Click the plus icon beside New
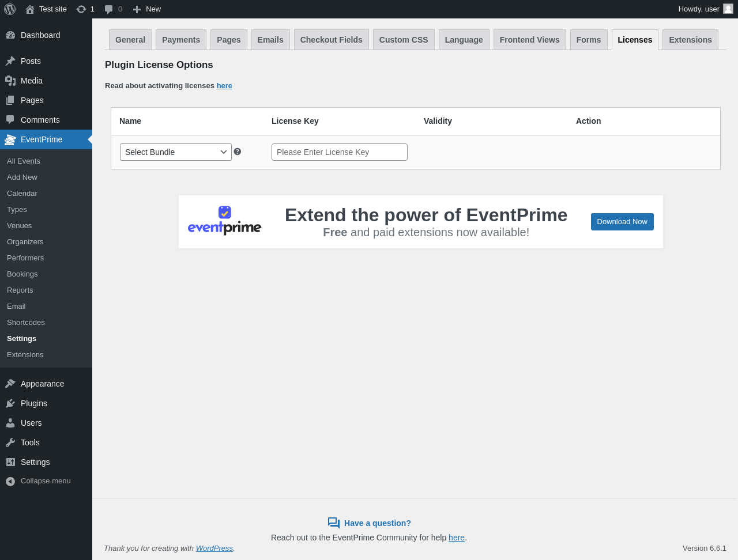The image size is (738, 560). pos(137,9)
